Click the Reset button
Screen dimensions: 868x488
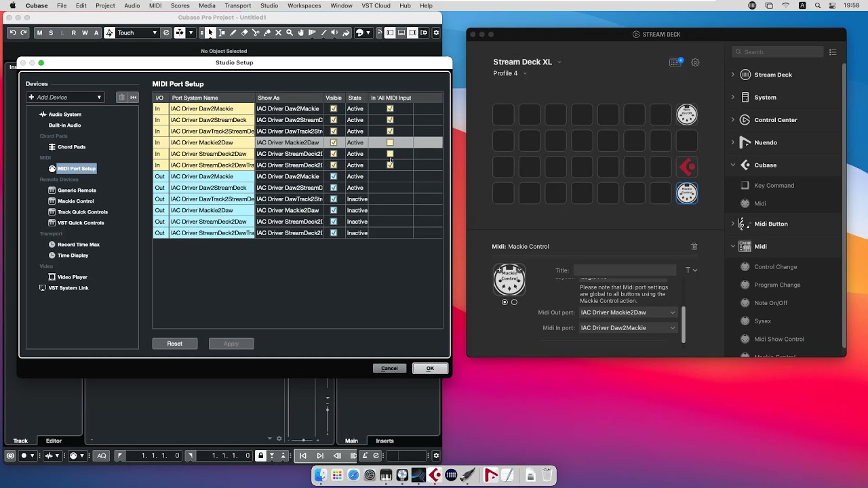coord(175,344)
